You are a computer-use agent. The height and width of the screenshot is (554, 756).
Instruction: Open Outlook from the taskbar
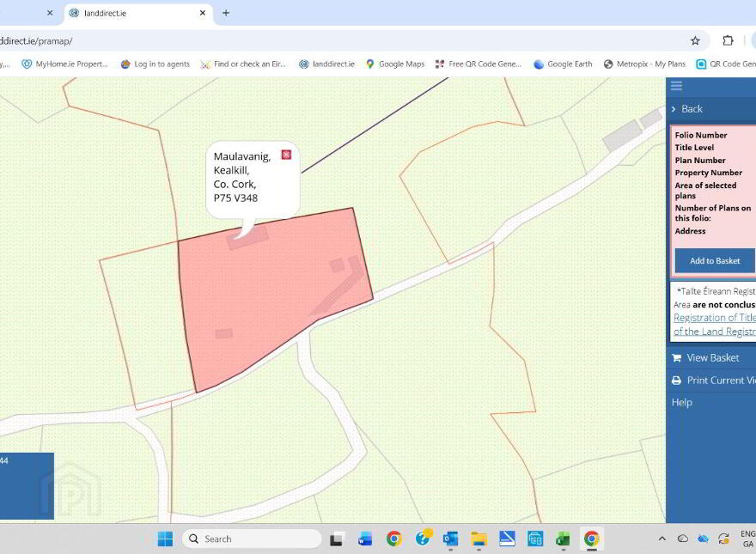[x=450, y=539]
